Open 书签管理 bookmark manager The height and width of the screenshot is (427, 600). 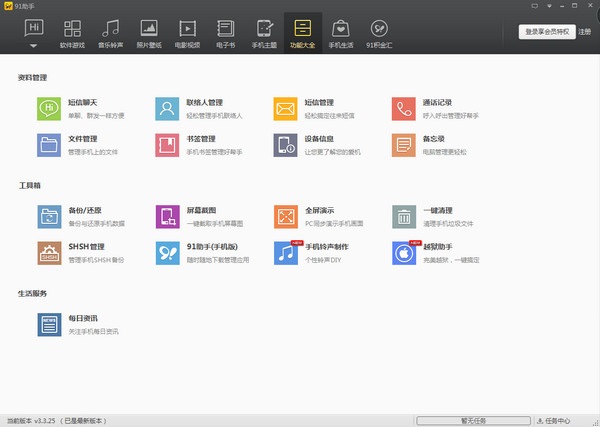[x=168, y=144]
